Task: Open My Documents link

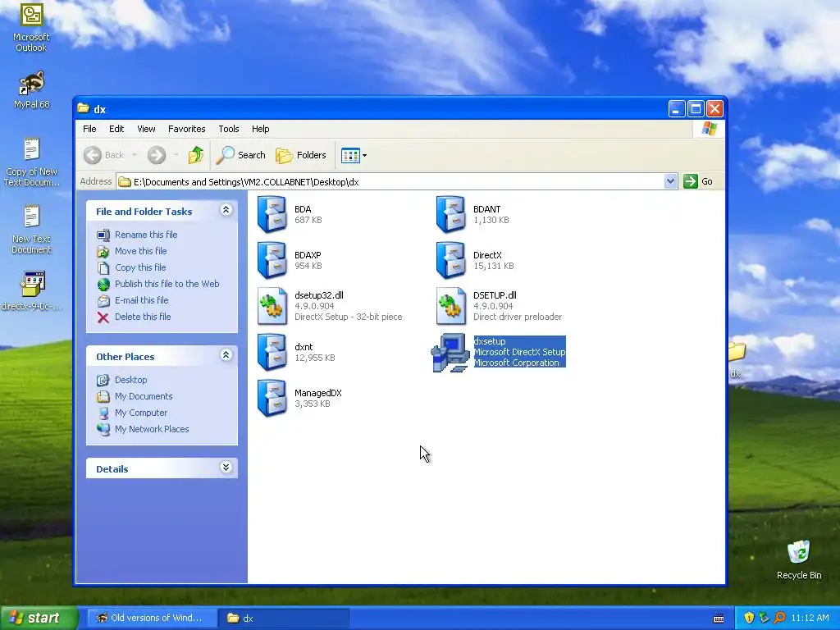Action: pos(144,396)
